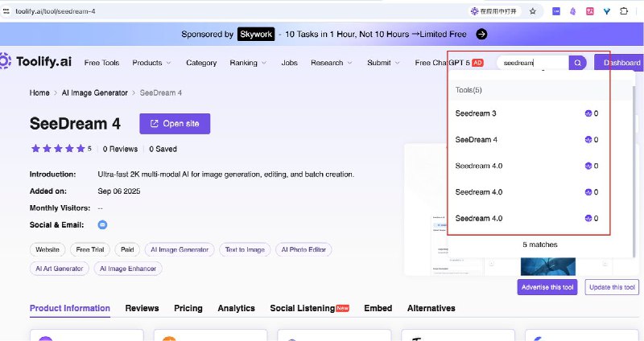Click visitor icon beside Seedream 3 result
The width and height of the screenshot is (644, 341).
pyautogui.click(x=588, y=113)
